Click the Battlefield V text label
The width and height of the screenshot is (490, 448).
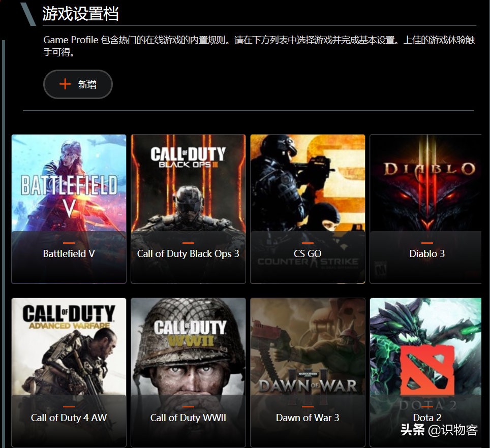[x=69, y=253]
